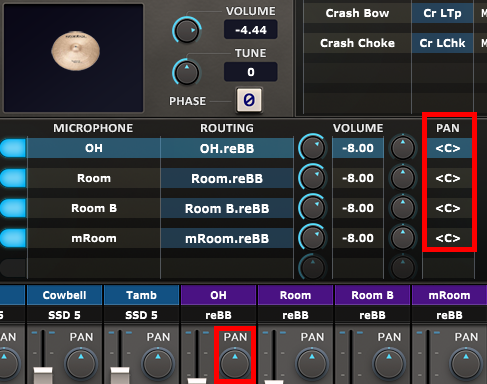Toggle the mRoom microphone enable switch
Viewport: 487px width, 384px height.
pos(13,238)
